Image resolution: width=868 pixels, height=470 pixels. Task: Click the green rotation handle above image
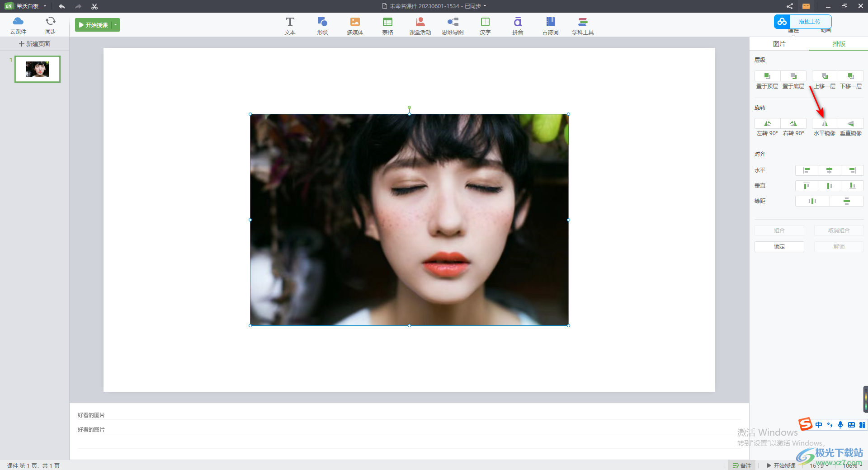click(x=409, y=108)
